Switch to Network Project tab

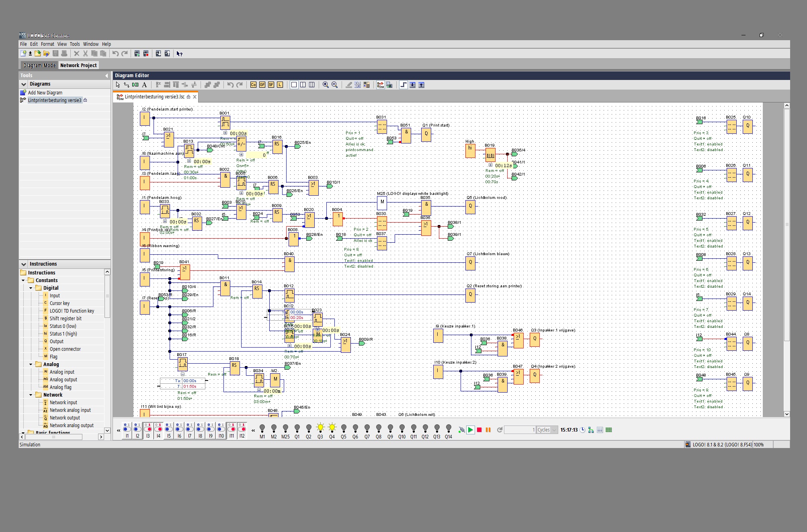78,65
